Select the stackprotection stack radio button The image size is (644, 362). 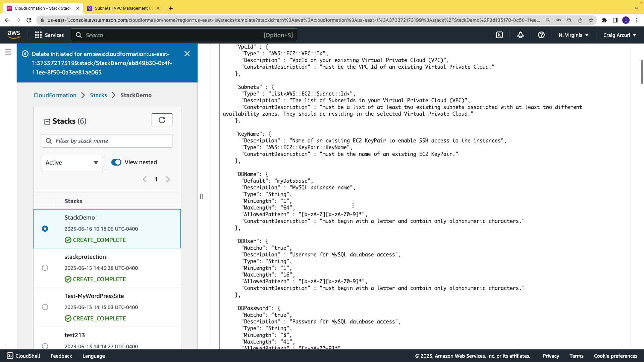[45, 268]
